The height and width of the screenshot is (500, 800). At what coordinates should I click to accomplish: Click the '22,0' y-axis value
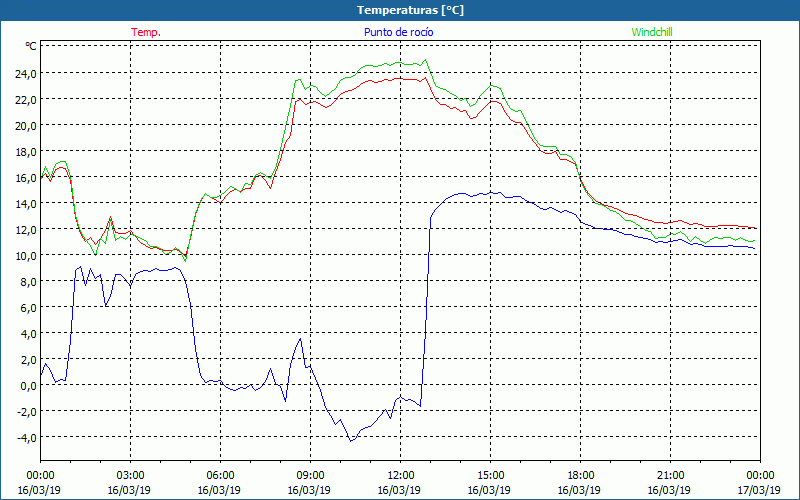coord(26,99)
